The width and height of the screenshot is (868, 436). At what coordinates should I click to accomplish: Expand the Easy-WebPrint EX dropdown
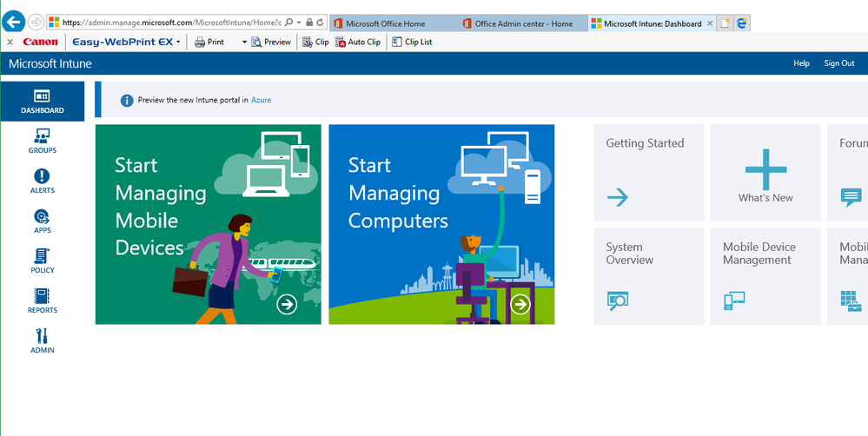click(x=178, y=42)
